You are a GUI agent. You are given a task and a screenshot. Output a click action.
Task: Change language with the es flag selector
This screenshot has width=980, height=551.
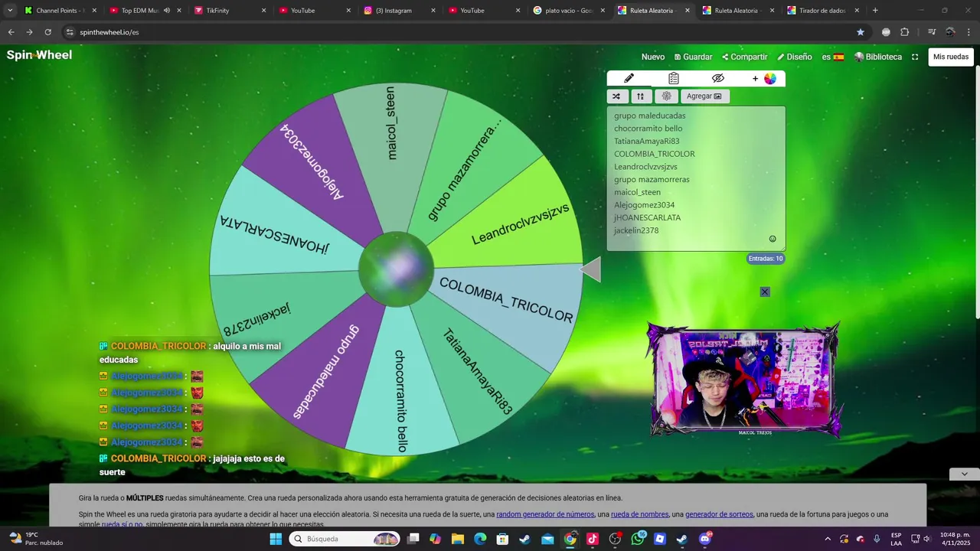coord(833,57)
